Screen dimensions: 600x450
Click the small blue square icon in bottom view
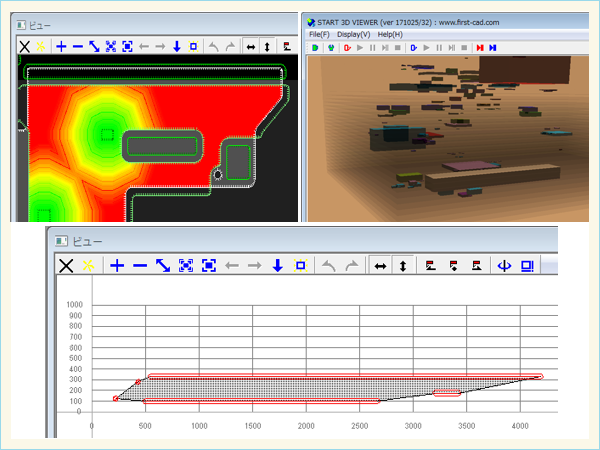pyautogui.click(x=299, y=265)
